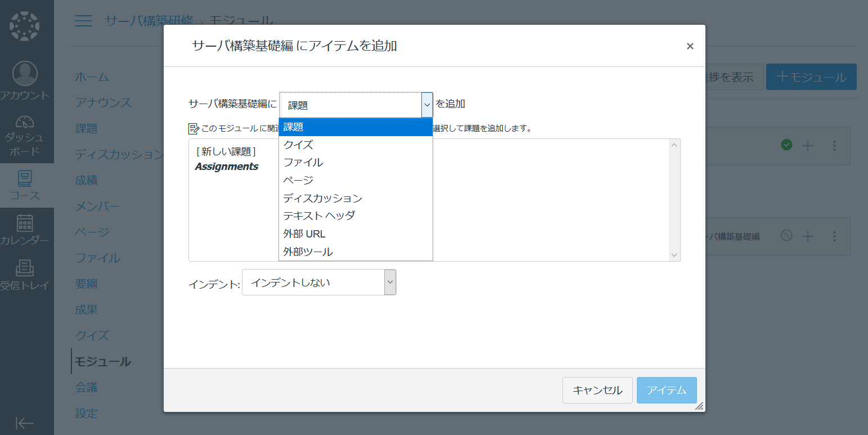Open クイズ in course menu
The image size is (868, 435).
click(x=92, y=336)
